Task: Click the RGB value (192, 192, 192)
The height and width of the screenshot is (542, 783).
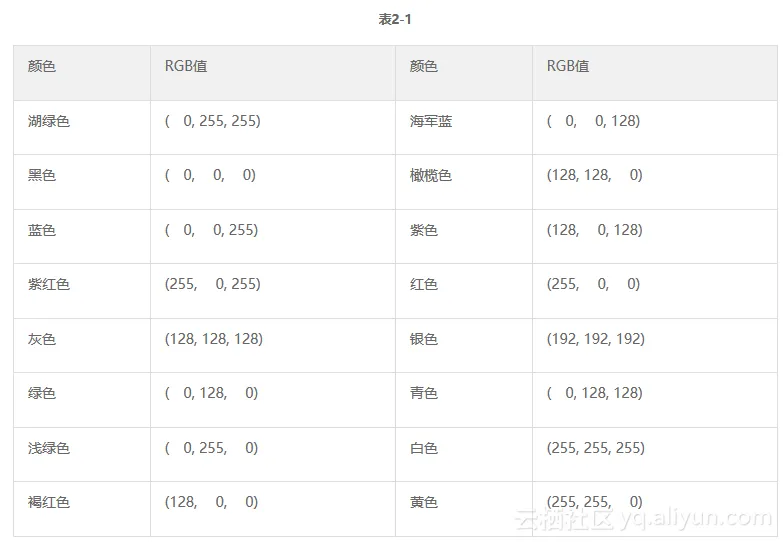Action: [x=595, y=339]
